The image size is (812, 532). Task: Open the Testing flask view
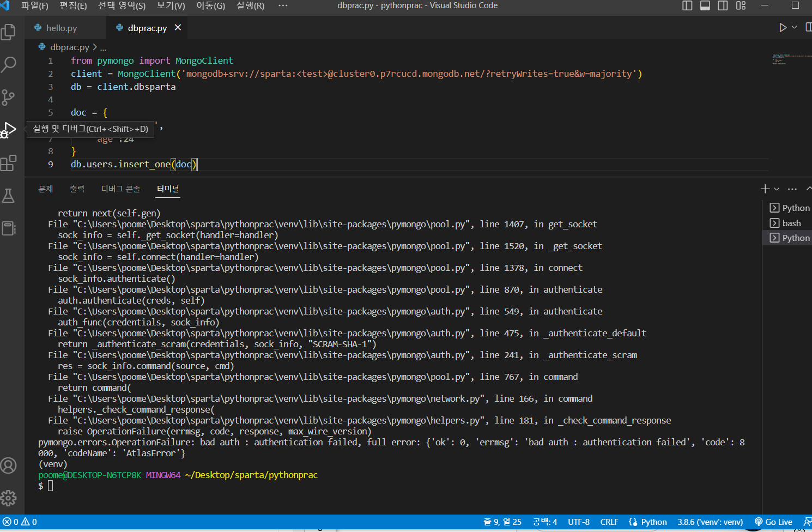point(8,196)
